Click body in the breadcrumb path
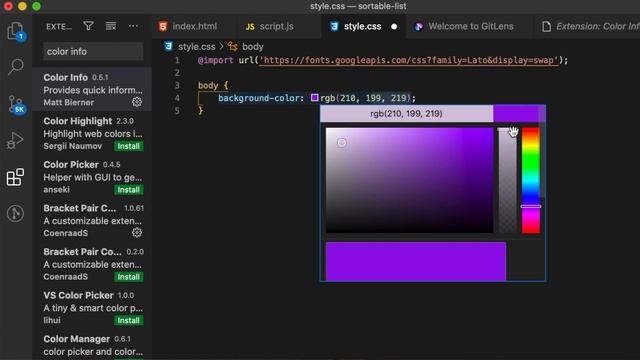Image resolution: width=640 pixels, height=360 pixels. pyautogui.click(x=253, y=47)
